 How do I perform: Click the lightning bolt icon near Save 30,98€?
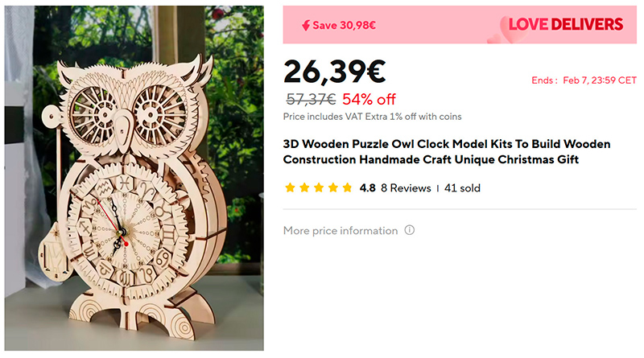(305, 25)
